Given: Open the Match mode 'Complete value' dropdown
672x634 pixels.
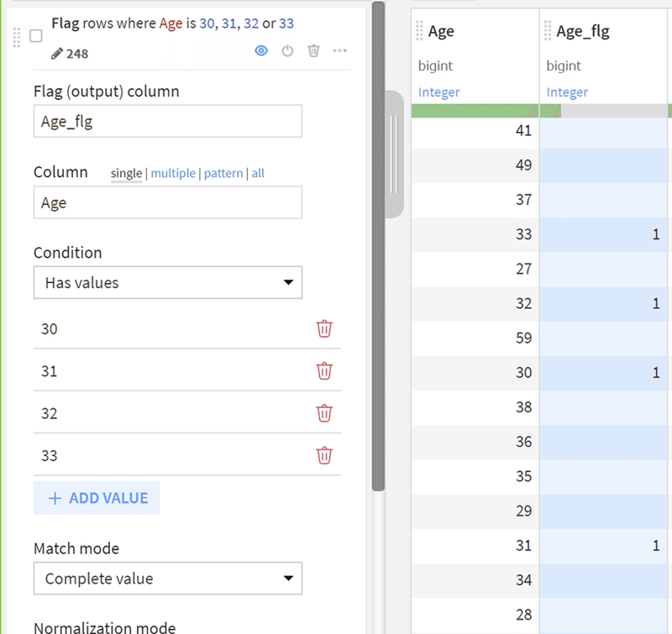Looking at the screenshot, I should tap(168, 579).
